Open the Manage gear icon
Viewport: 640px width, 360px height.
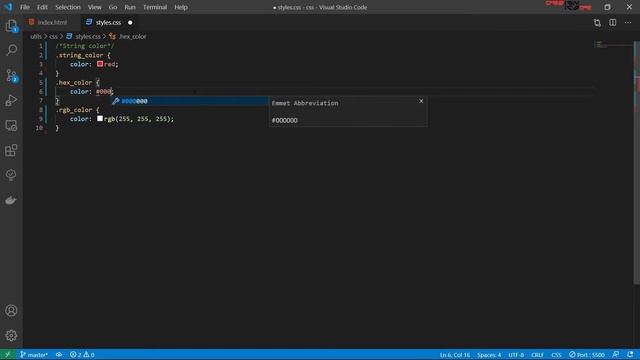click(11, 336)
